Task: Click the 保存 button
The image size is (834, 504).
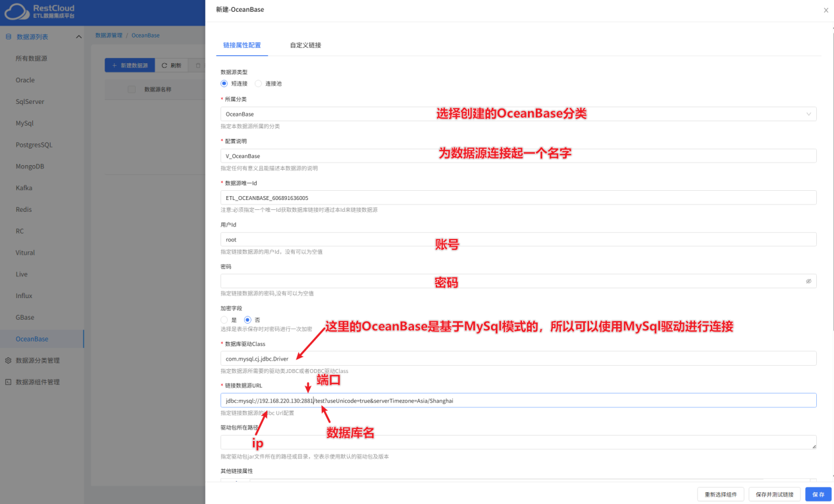Action: (x=818, y=494)
